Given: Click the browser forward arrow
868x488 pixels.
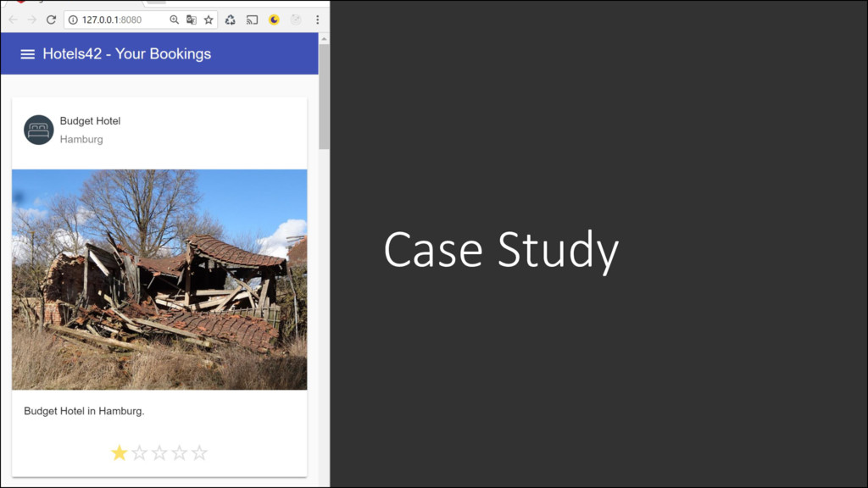Looking at the screenshot, I should pyautogui.click(x=32, y=20).
